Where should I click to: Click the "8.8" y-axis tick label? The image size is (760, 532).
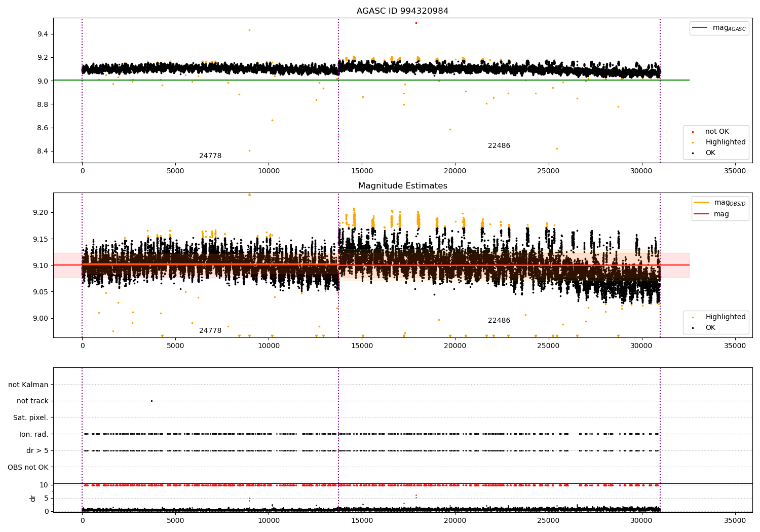pyautogui.click(x=43, y=105)
